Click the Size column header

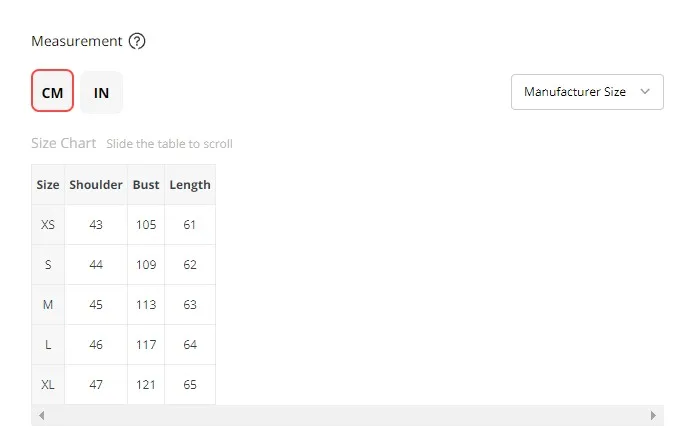click(48, 184)
